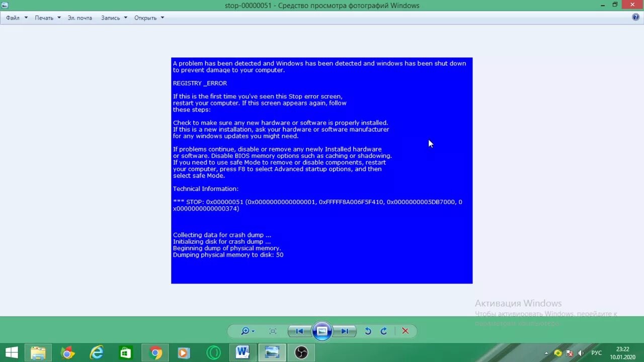Go to the next photo
The image size is (644, 362).
(345, 331)
